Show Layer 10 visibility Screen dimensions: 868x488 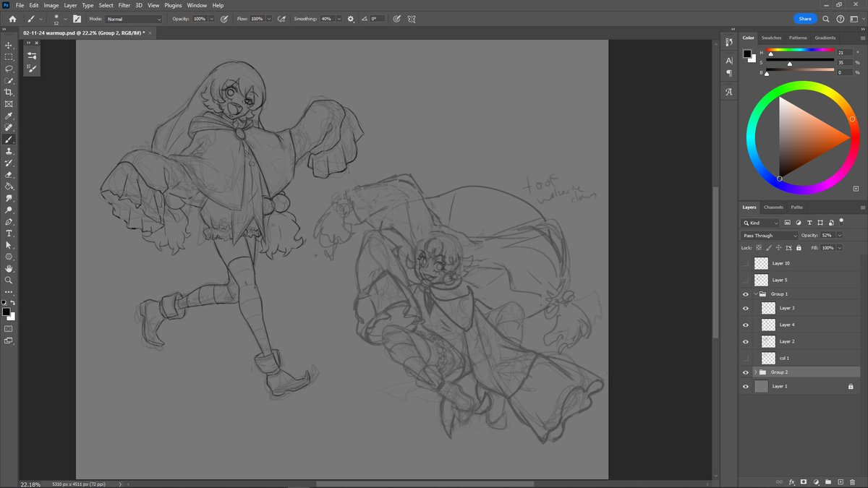click(x=746, y=264)
